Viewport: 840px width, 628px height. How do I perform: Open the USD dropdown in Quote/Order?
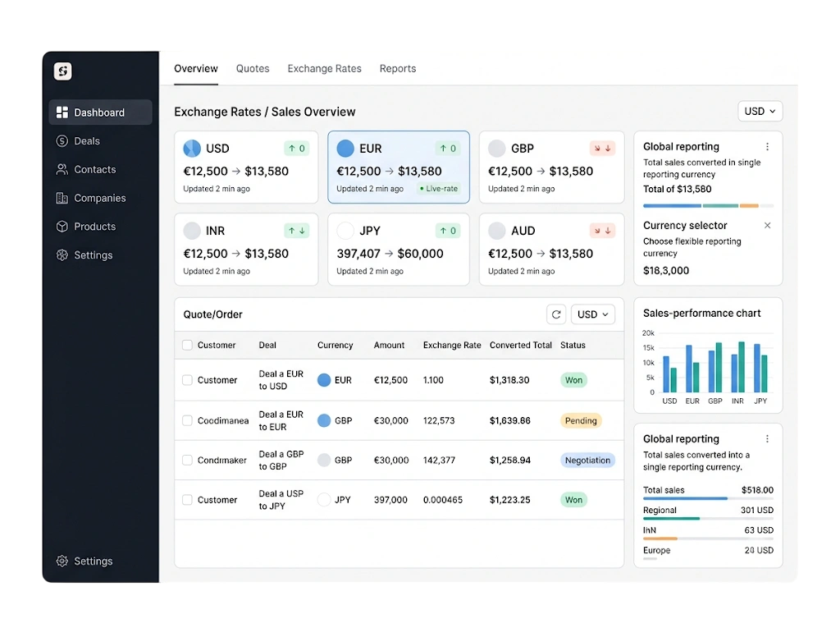[x=593, y=314]
